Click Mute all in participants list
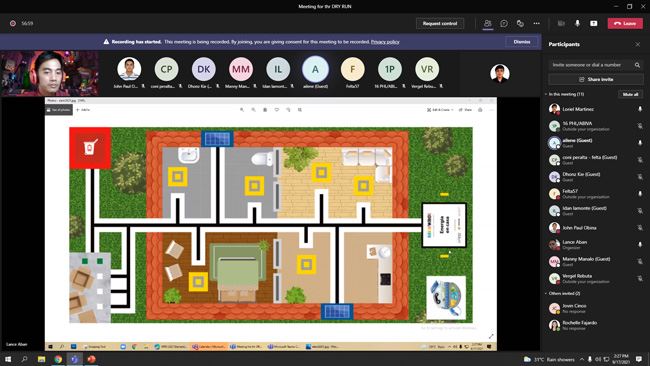This screenshot has height=366, width=650. point(630,95)
